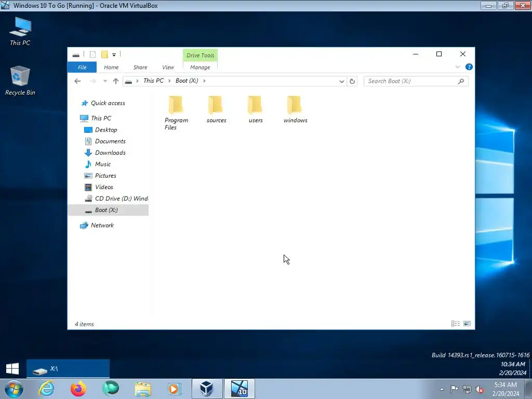The width and height of the screenshot is (532, 399).
Task: Launch Firefox from host taskbar
Action: pos(78,389)
